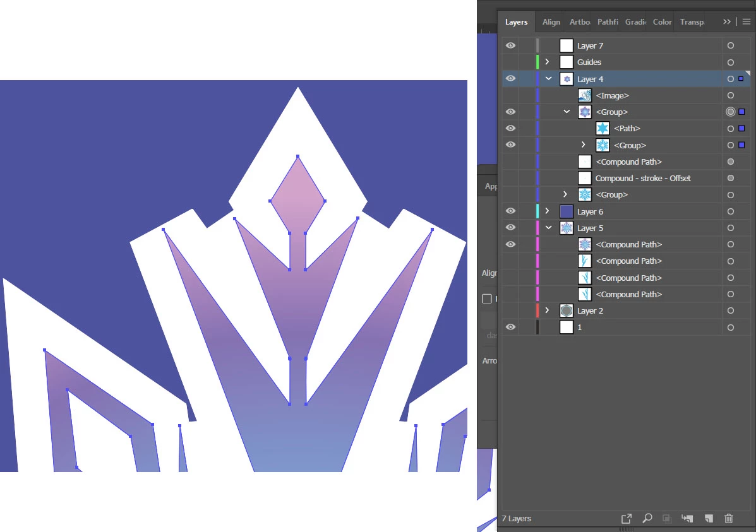Select the <Image> row

pos(613,95)
